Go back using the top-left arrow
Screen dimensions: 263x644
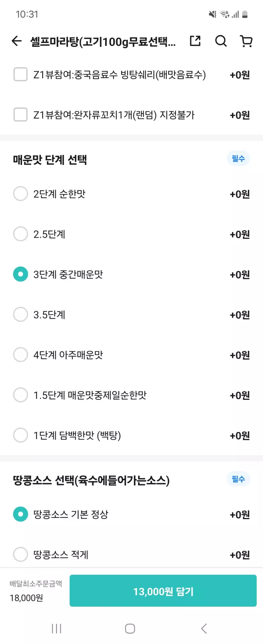[17, 41]
